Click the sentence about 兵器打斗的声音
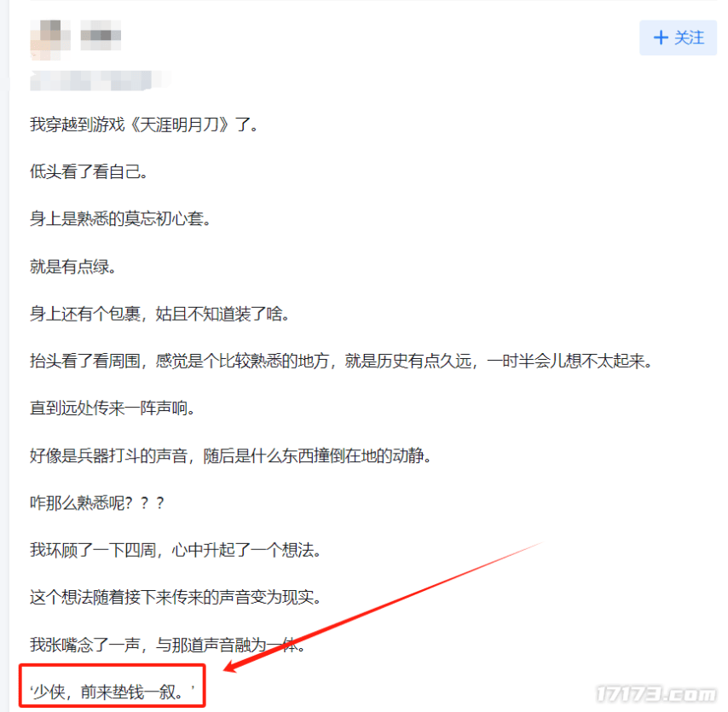 coord(230,455)
